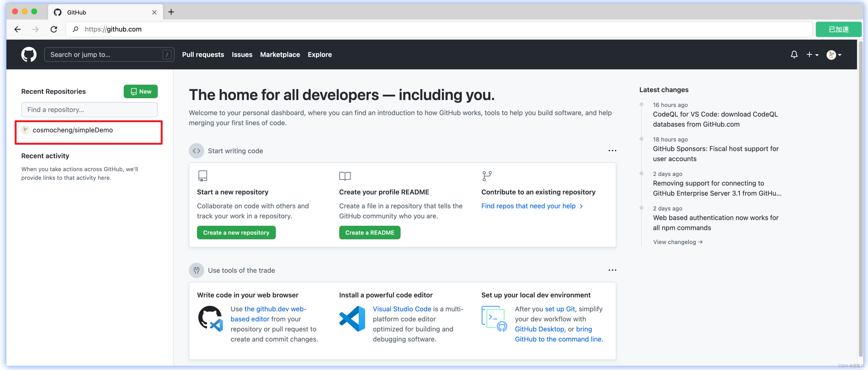
Task: Expand the plus create-new dropdown in header
Action: pos(812,55)
